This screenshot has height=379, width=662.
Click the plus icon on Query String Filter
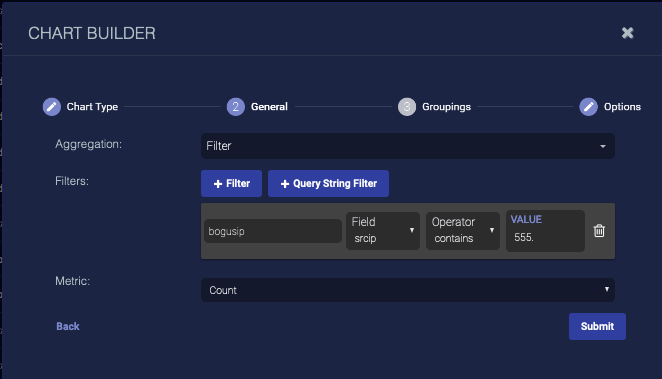coord(285,184)
